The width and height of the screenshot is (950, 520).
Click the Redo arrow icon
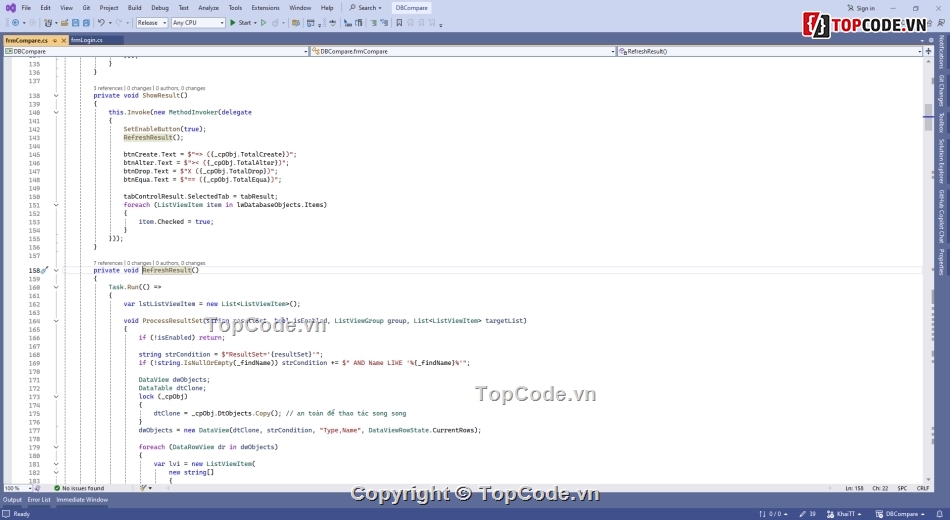119,22
